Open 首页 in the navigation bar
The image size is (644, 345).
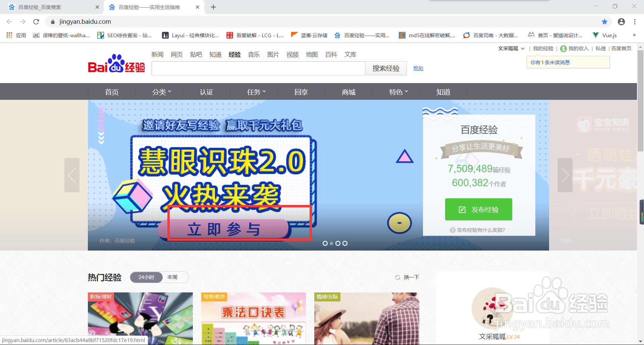click(x=112, y=92)
